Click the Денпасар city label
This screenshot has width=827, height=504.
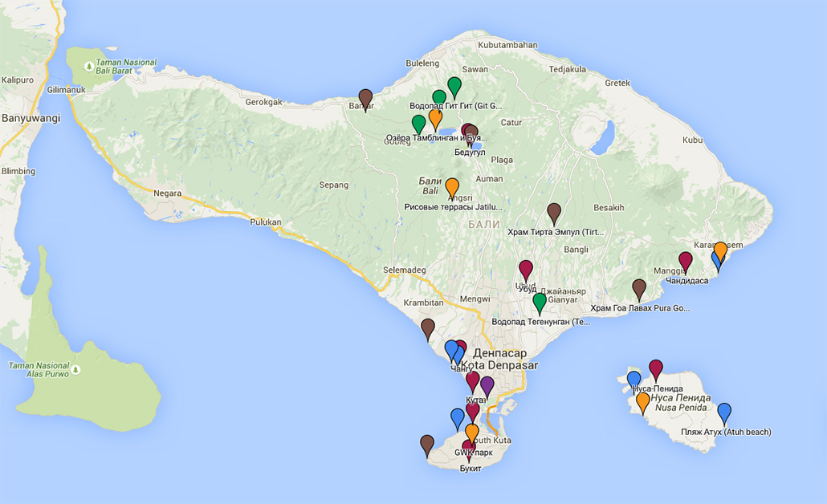coord(500,353)
